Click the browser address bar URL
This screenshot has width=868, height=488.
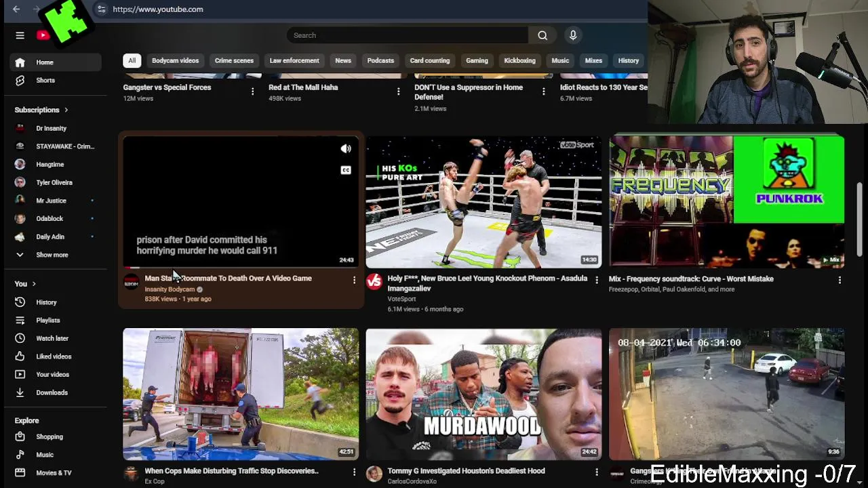158,9
